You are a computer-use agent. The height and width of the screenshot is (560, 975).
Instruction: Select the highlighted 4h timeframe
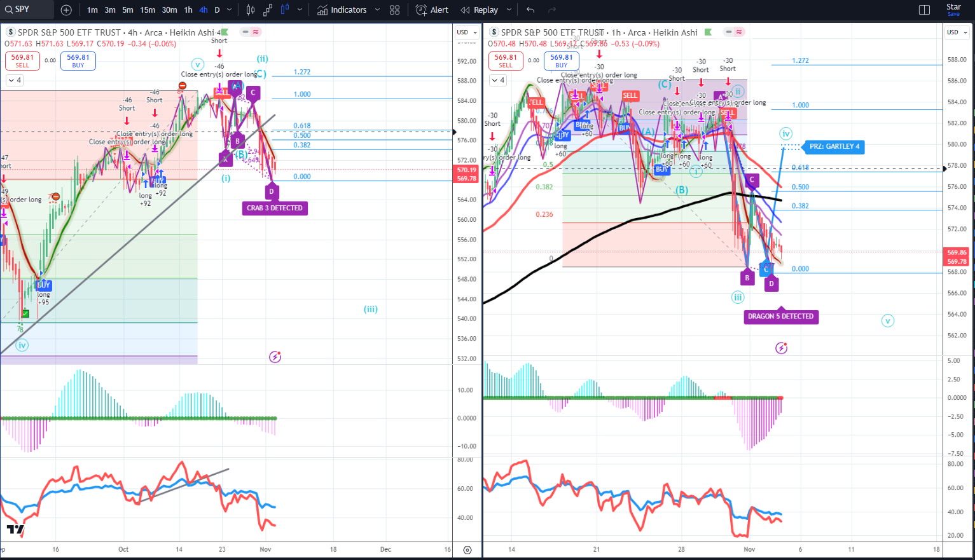[204, 10]
